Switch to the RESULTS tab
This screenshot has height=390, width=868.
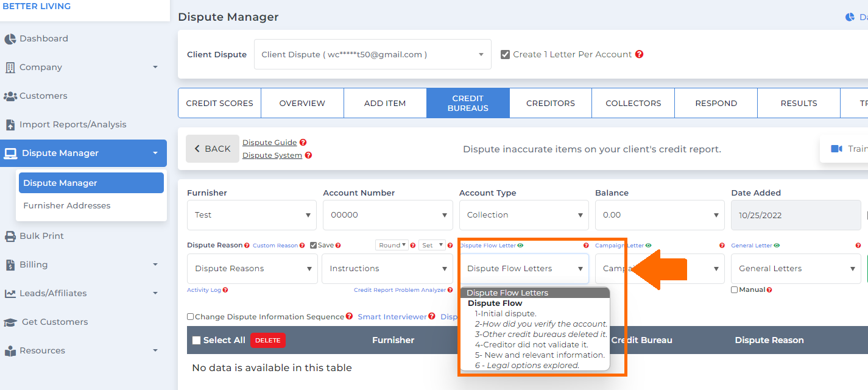pyautogui.click(x=799, y=103)
